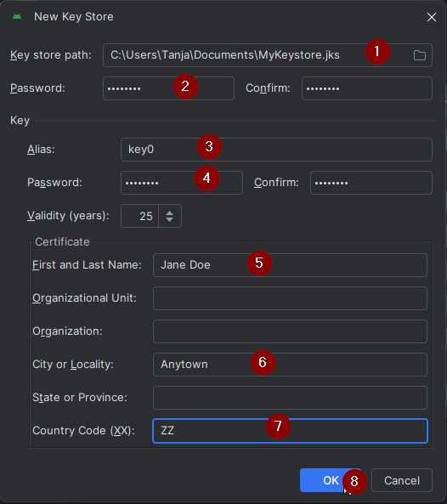447x504 pixels.
Task: Click the 'Validity (years):' label
Action: [x=68, y=215]
